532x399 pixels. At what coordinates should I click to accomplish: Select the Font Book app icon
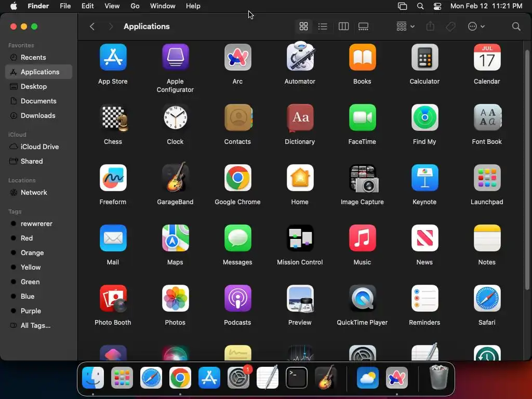pos(487,117)
